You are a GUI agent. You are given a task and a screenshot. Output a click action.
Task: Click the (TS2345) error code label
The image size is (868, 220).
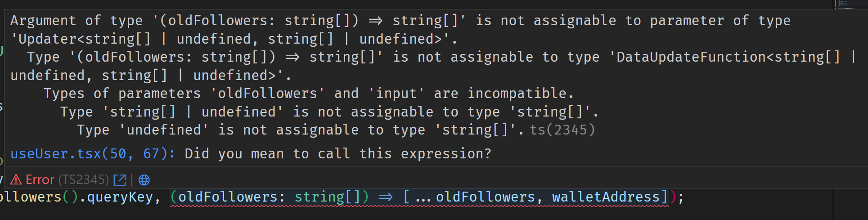(x=84, y=180)
